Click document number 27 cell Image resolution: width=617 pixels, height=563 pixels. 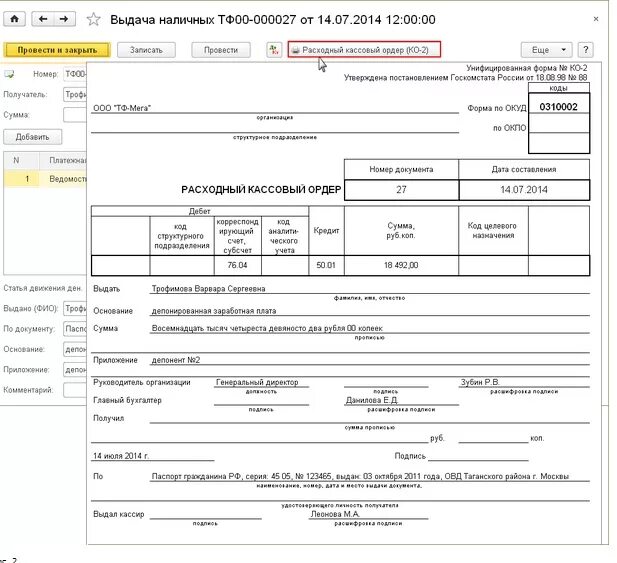pos(401,190)
